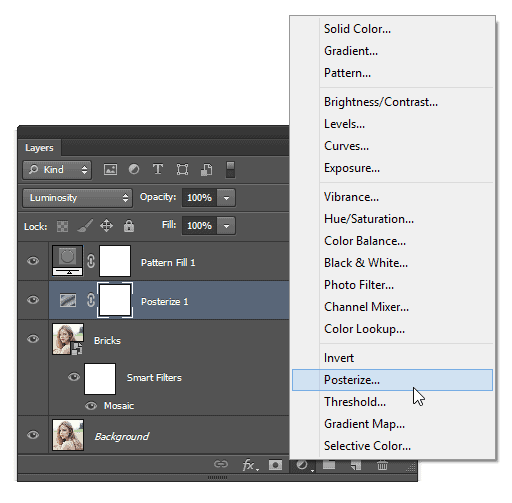Open the Opacity slider dropdown arrow
Image resolution: width=512 pixels, height=503 pixels.
tap(226, 198)
